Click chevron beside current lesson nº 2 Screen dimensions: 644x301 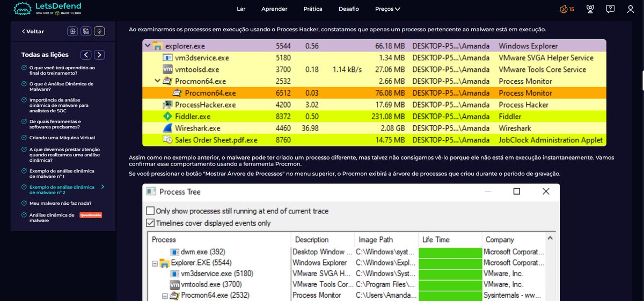103,187
